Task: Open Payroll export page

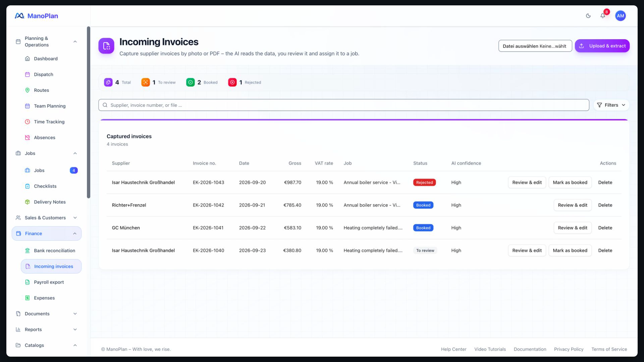Action: coord(51,282)
